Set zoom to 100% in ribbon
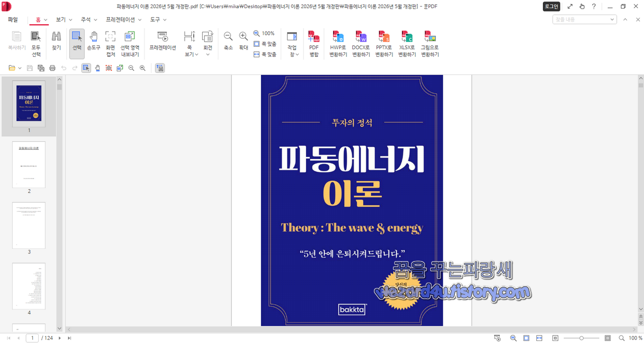This screenshot has width=644, height=343. pyautogui.click(x=264, y=33)
